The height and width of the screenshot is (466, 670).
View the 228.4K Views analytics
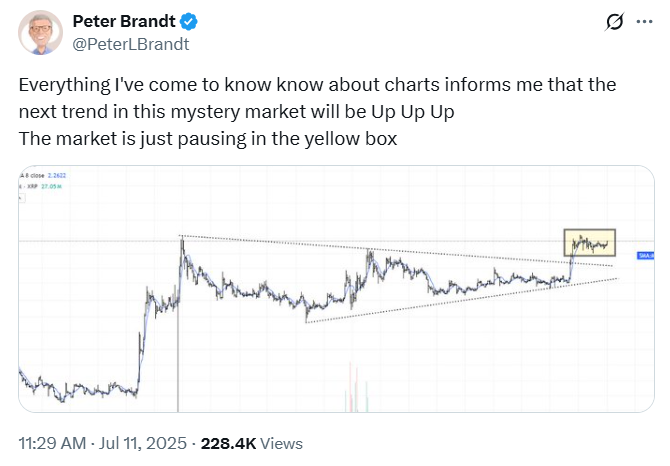(252, 443)
